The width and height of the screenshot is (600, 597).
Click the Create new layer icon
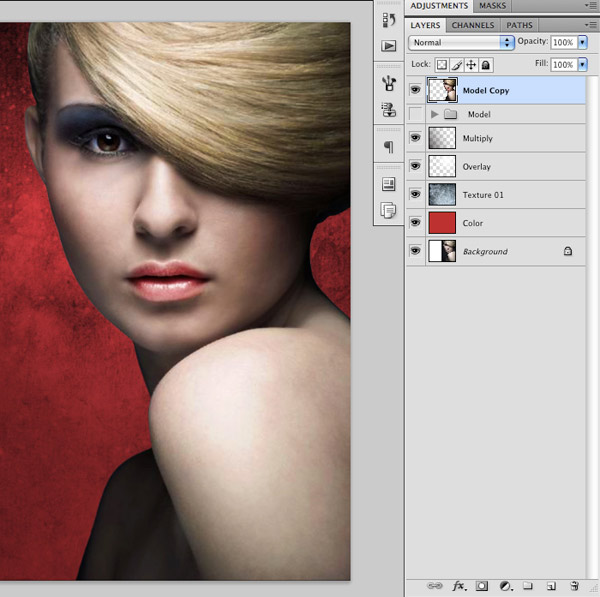click(551, 585)
